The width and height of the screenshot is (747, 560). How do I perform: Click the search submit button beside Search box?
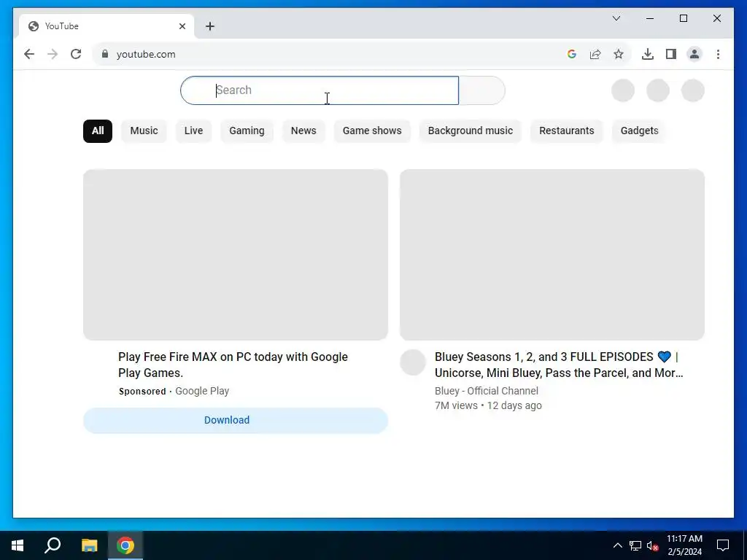coord(481,90)
